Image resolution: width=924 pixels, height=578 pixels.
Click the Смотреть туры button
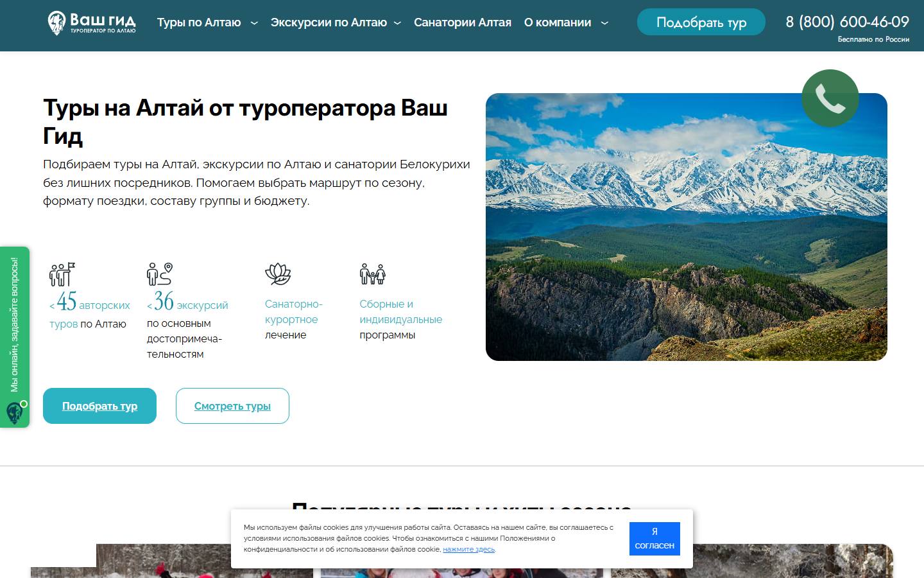[232, 406]
